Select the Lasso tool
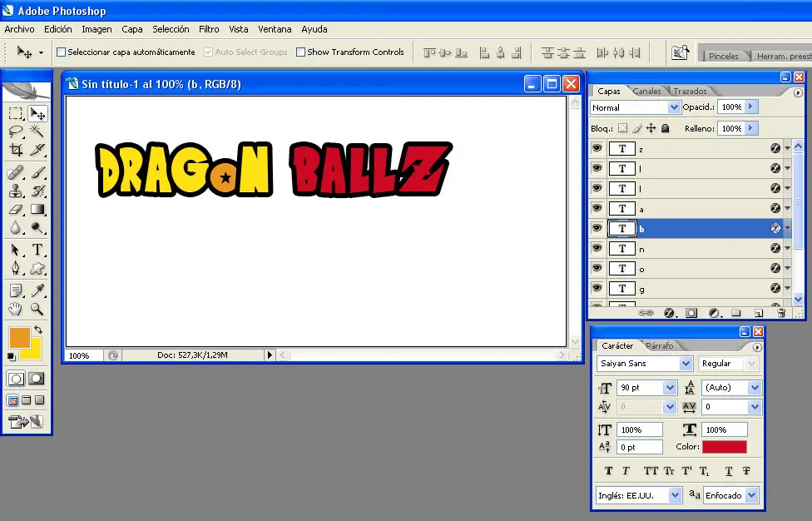The width and height of the screenshot is (812, 521). coord(16,131)
